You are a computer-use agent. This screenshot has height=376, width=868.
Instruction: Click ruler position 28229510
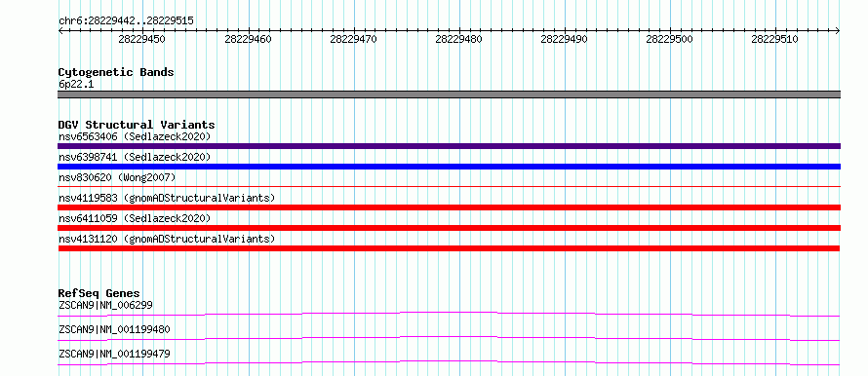775,39
